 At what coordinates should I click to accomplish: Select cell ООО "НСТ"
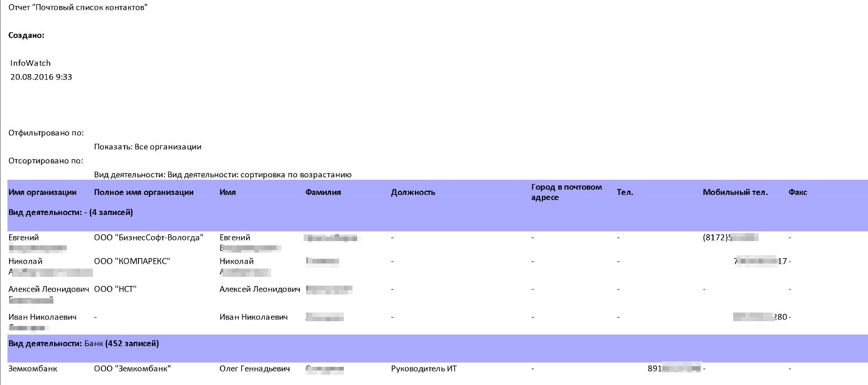115,289
